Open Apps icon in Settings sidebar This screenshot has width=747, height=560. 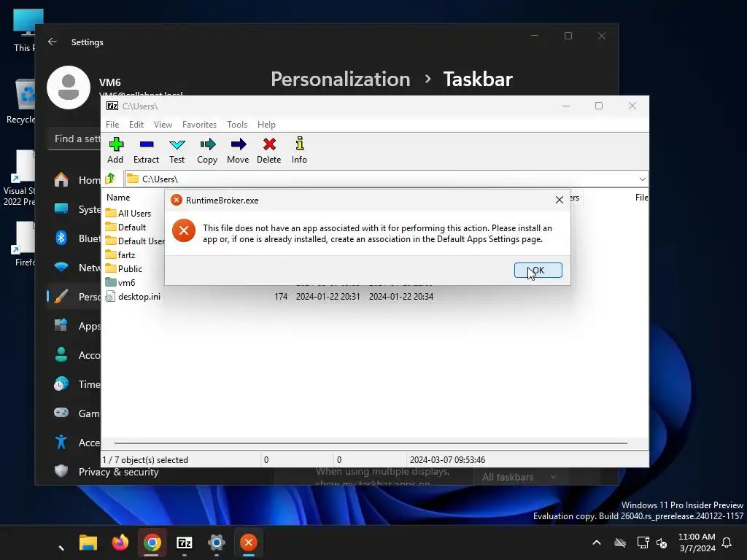(61, 325)
